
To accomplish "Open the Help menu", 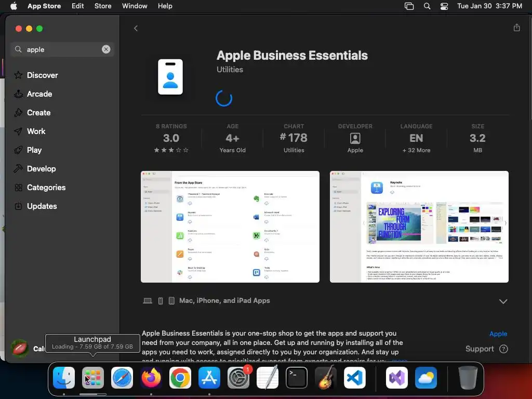I will [x=165, y=6].
